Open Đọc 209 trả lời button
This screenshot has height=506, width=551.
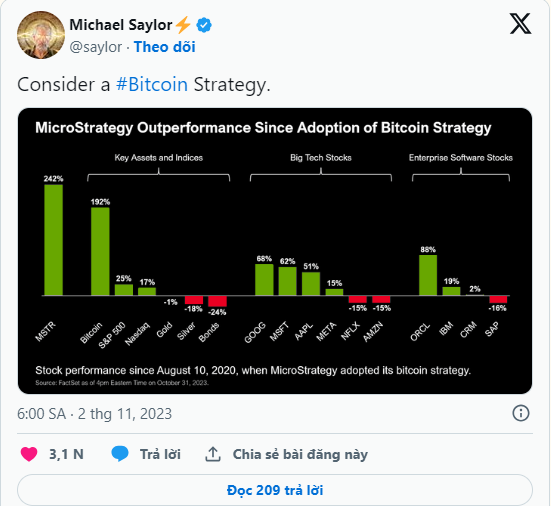275,490
